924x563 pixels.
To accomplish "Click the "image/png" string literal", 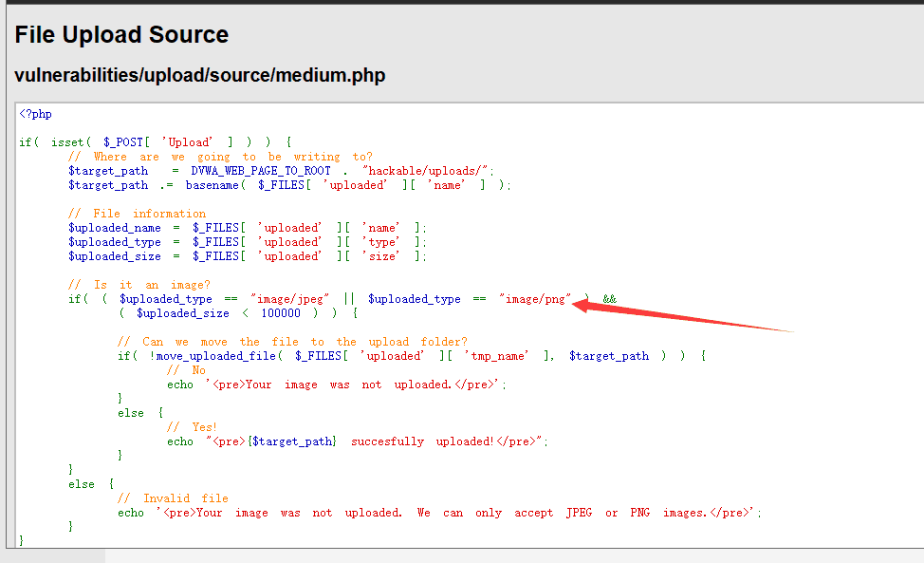I will 535,299.
